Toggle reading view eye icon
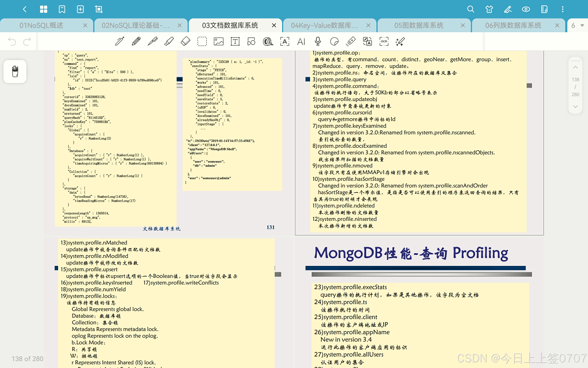The image size is (588, 368). (526, 9)
